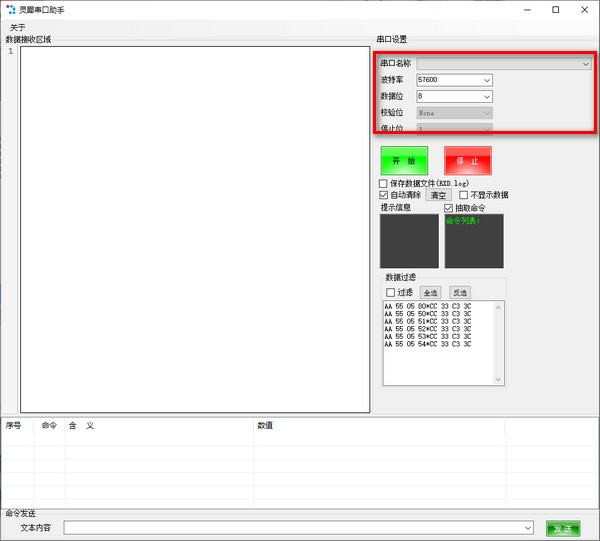Click the red 停止 button

click(x=468, y=161)
